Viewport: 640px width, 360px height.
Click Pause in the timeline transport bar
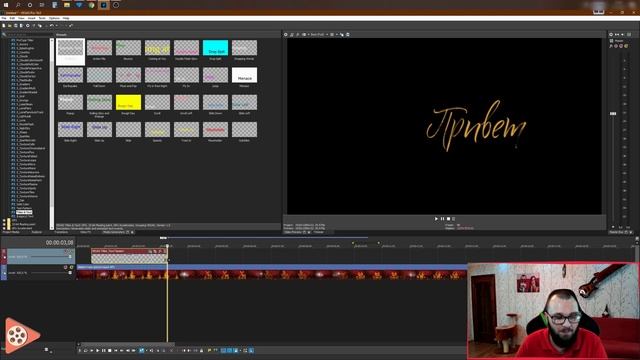[103, 350]
